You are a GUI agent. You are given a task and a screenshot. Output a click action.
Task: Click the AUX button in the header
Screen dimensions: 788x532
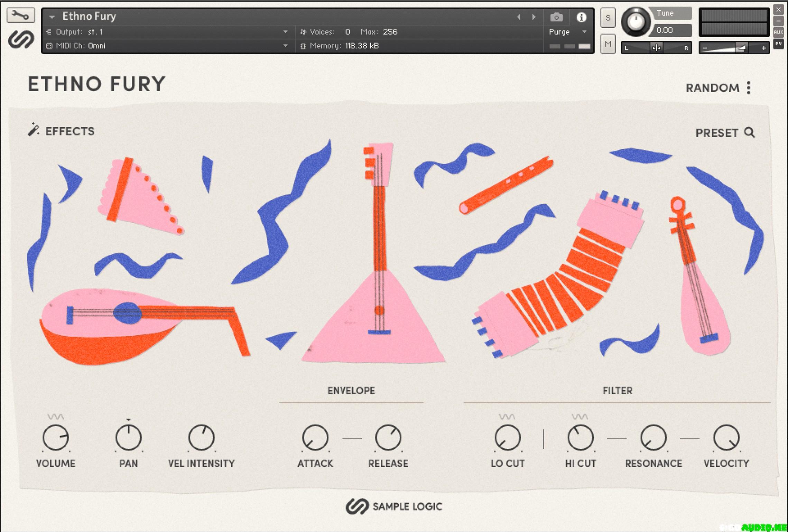click(778, 32)
